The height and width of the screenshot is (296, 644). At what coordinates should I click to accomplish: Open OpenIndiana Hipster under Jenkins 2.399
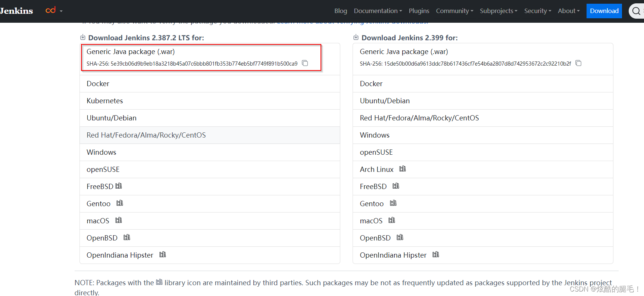click(483, 255)
